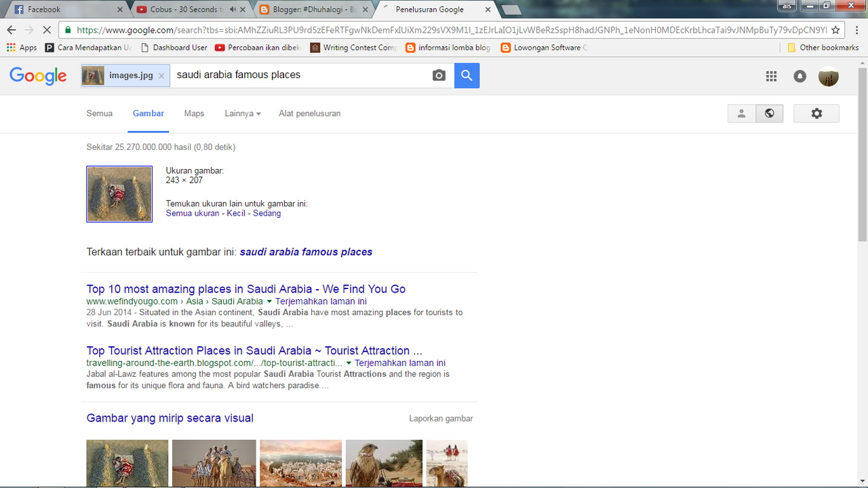Click the Semua ukuran link

point(193,213)
